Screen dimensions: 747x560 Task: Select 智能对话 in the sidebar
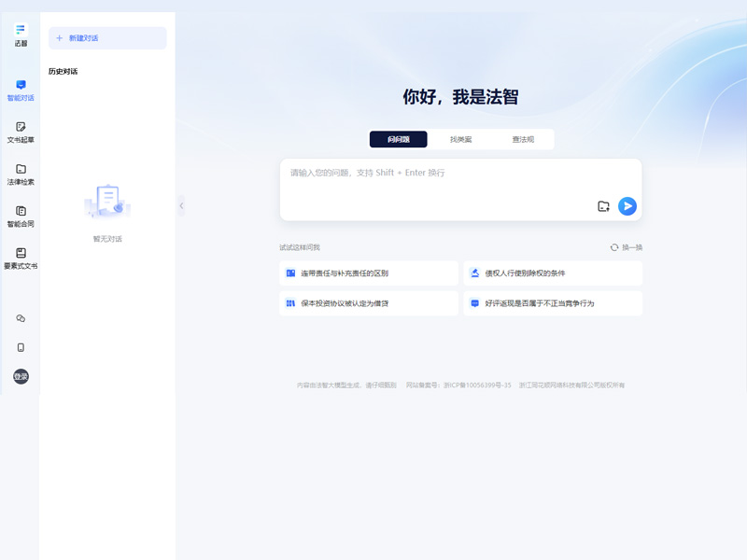click(20, 91)
